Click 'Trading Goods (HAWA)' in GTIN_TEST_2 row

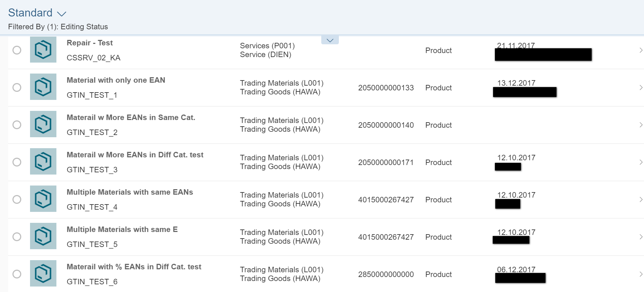[x=280, y=129]
